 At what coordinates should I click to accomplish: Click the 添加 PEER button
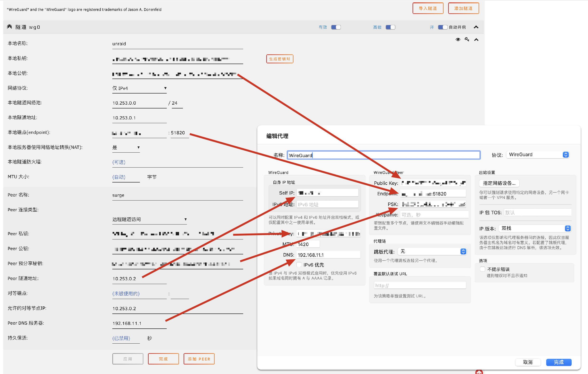coord(199,359)
